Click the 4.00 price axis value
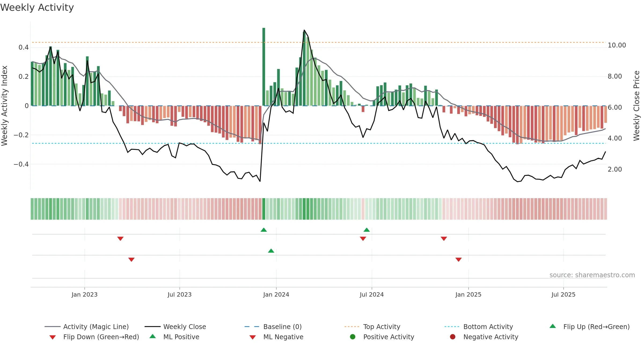Viewport: 644px width, 362px height. tap(615, 138)
